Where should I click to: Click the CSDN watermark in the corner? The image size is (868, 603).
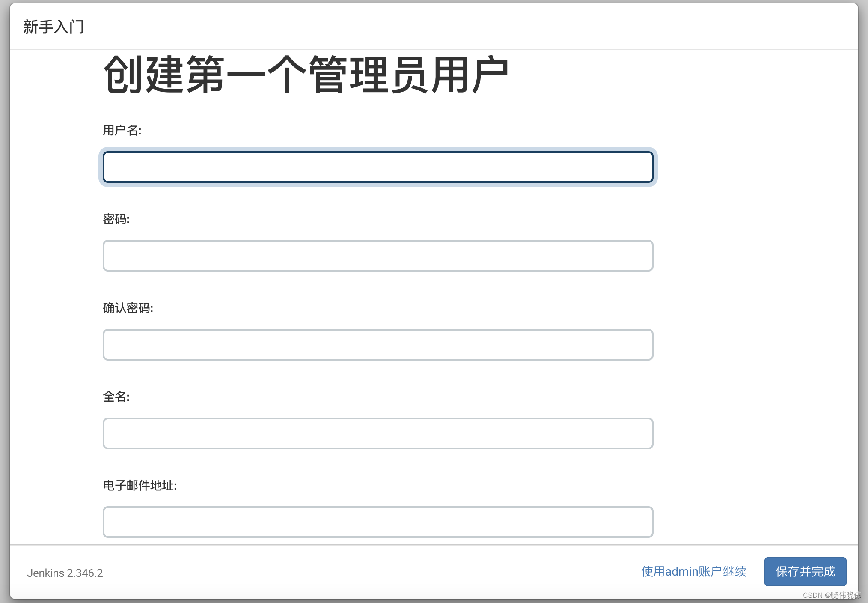coord(831,595)
